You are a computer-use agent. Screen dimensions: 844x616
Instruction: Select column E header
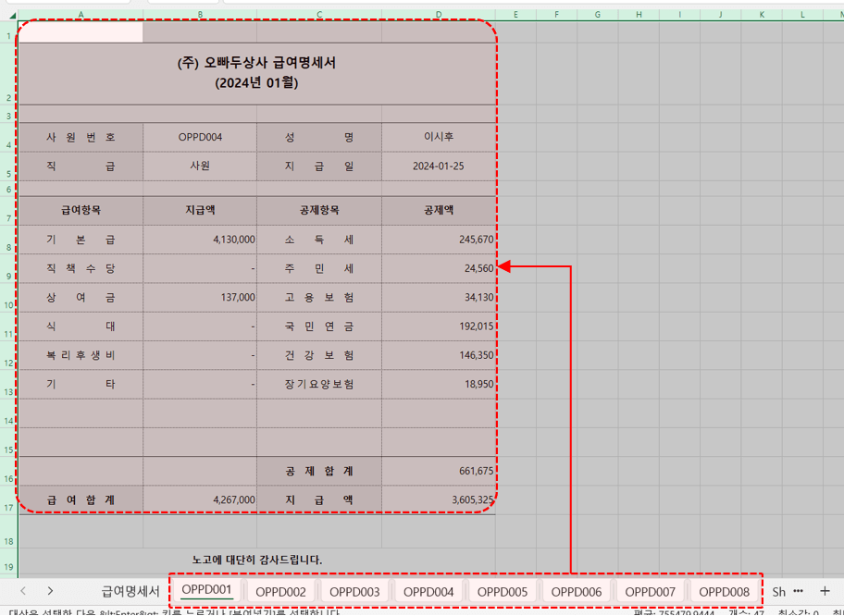[x=515, y=15]
